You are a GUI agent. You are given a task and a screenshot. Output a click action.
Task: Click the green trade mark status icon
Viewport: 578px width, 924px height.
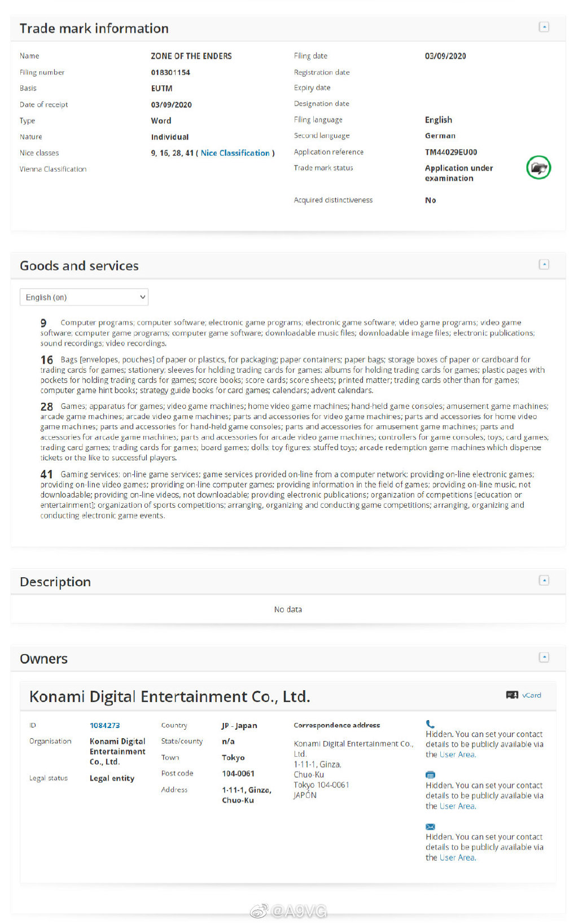pyautogui.click(x=538, y=168)
